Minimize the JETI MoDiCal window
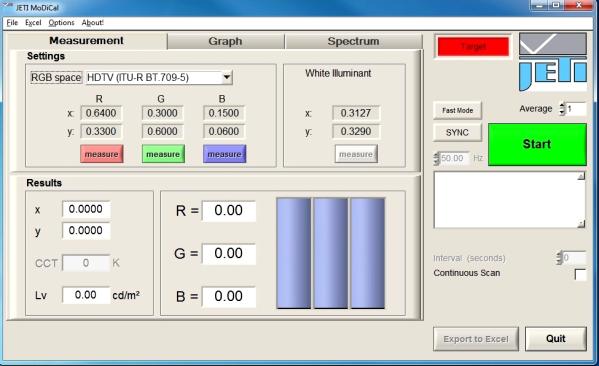The height and width of the screenshot is (366, 599). click(539, 5)
